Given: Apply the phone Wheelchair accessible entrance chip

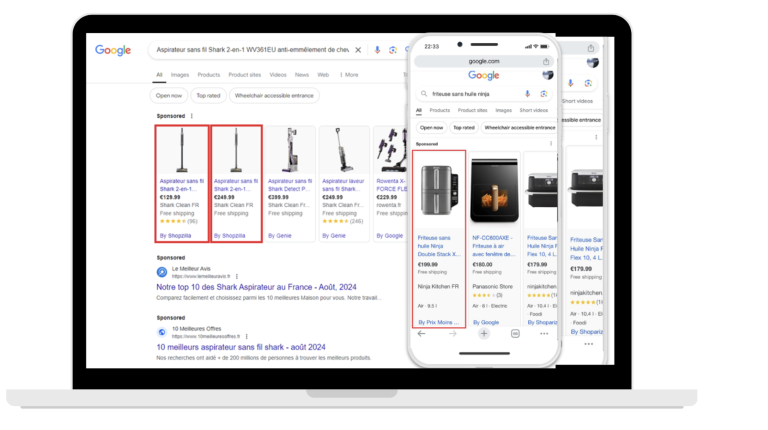Looking at the screenshot, I should (x=520, y=127).
